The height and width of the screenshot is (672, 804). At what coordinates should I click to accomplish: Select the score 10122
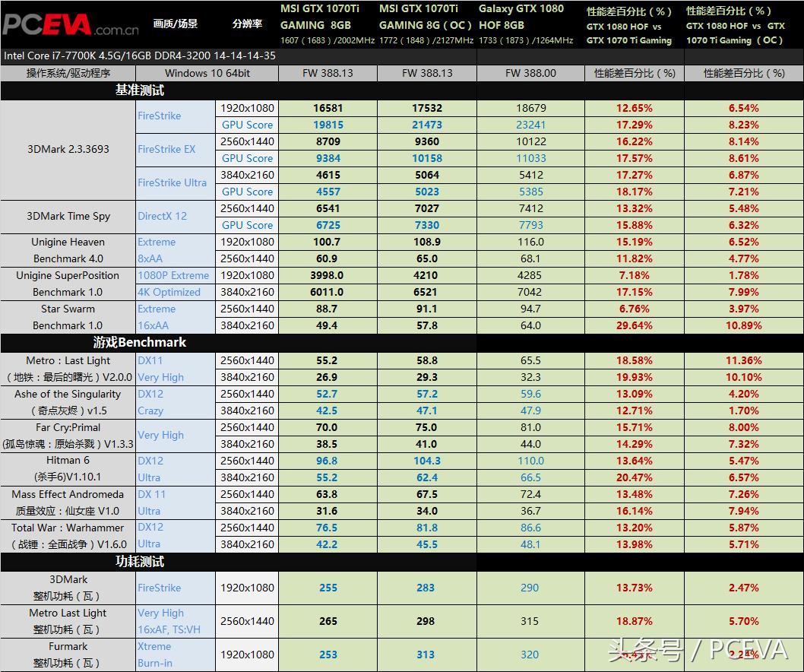click(530, 141)
